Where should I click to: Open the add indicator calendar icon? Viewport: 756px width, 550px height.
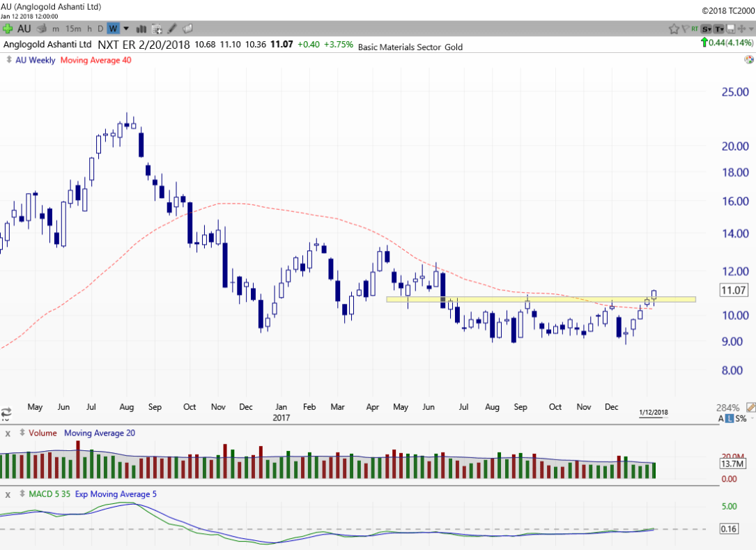pyautogui.click(x=157, y=29)
